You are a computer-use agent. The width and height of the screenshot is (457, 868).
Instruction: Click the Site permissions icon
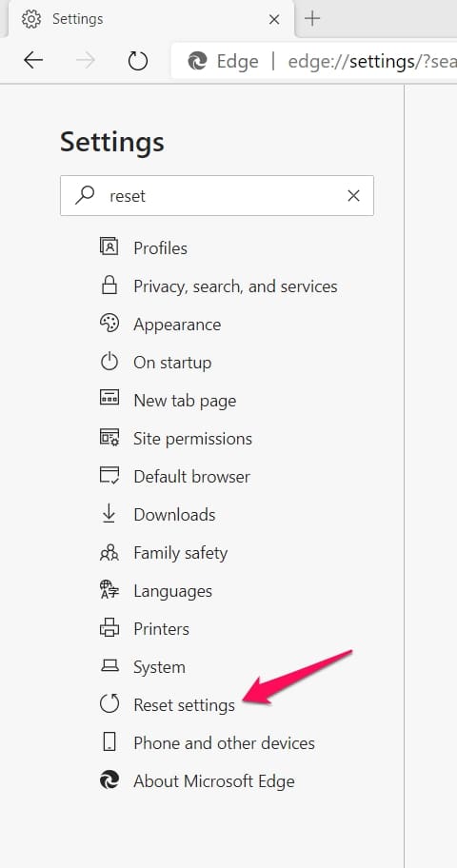(x=109, y=438)
